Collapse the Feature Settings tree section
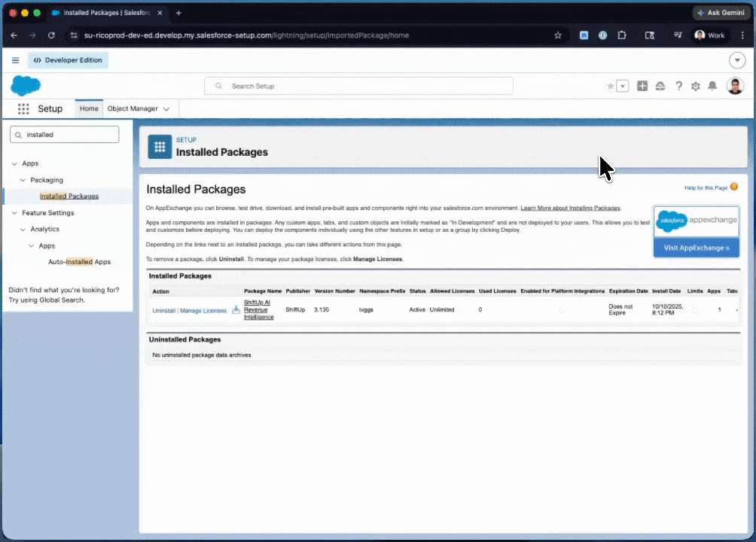The image size is (756, 542). pos(14,212)
